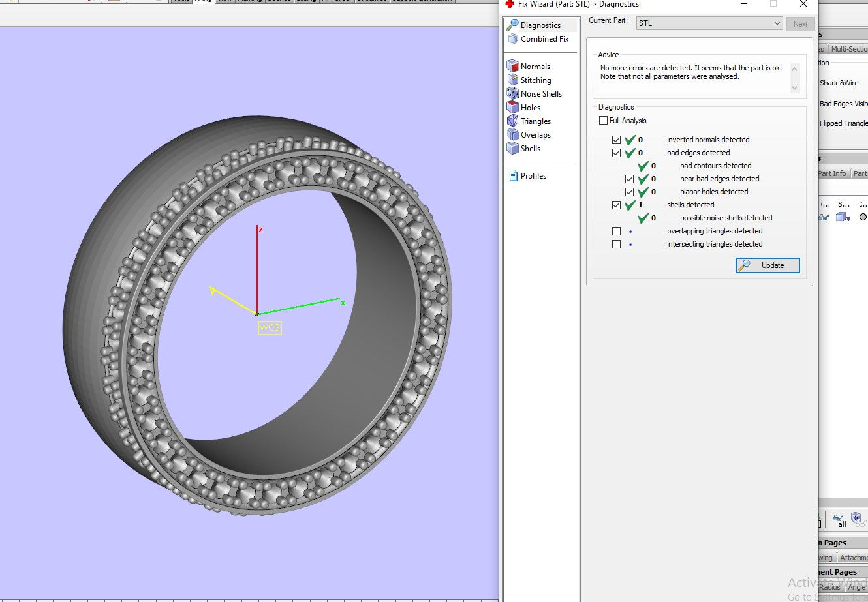Click the Next button

click(x=800, y=24)
